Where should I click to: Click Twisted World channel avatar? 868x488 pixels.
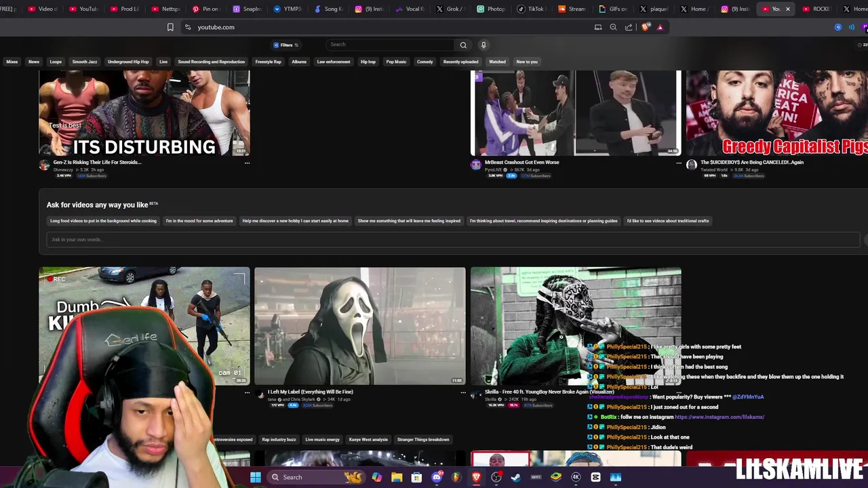(x=692, y=165)
